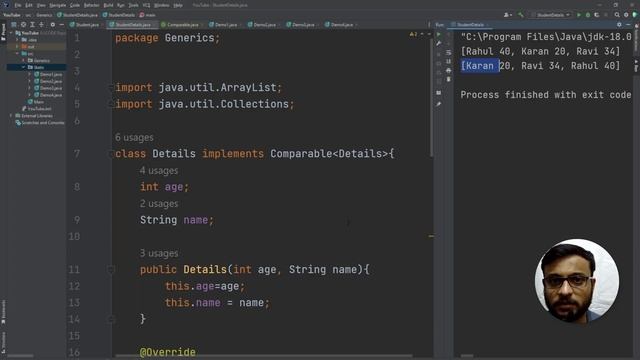Click the warnings indicator in the editor
The width and height of the screenshot is (640, 360).
click(x=413, y=34)
